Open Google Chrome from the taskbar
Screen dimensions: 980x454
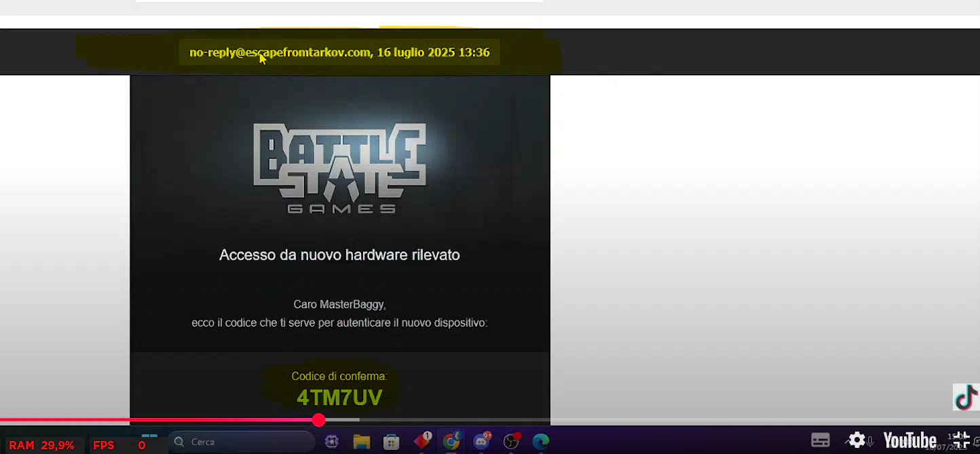point(451,442)
